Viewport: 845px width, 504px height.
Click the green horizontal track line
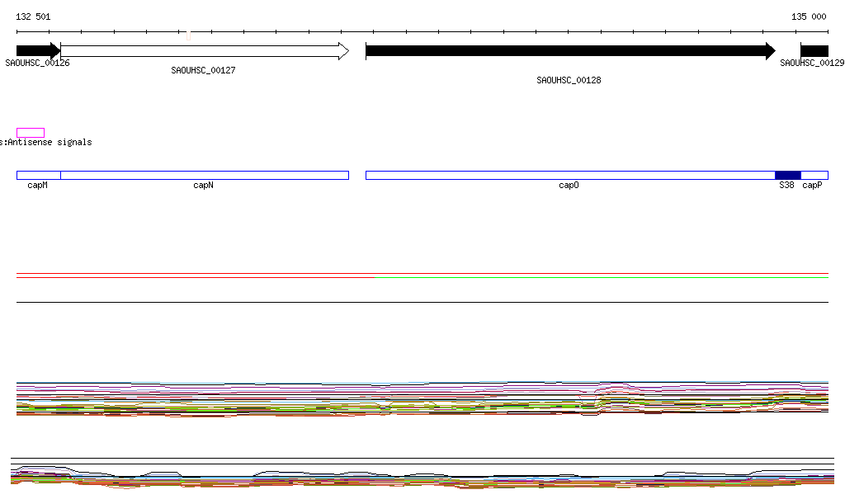click(x=601, y=278)
